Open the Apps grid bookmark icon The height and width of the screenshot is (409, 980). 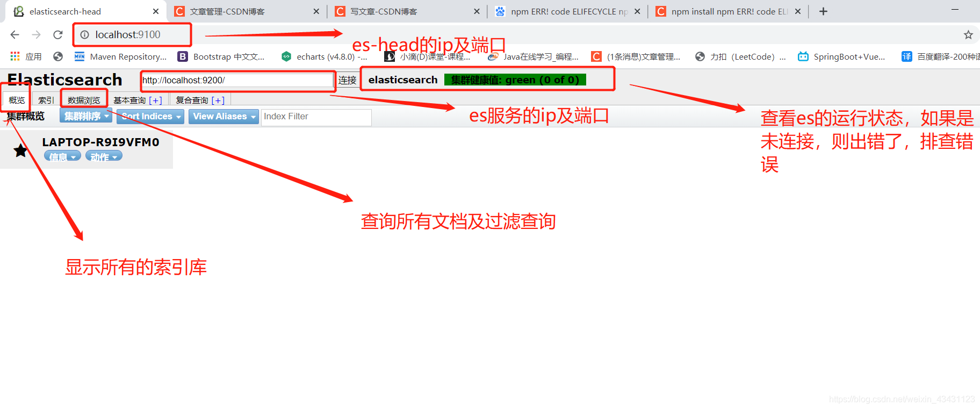coord(15,56)
